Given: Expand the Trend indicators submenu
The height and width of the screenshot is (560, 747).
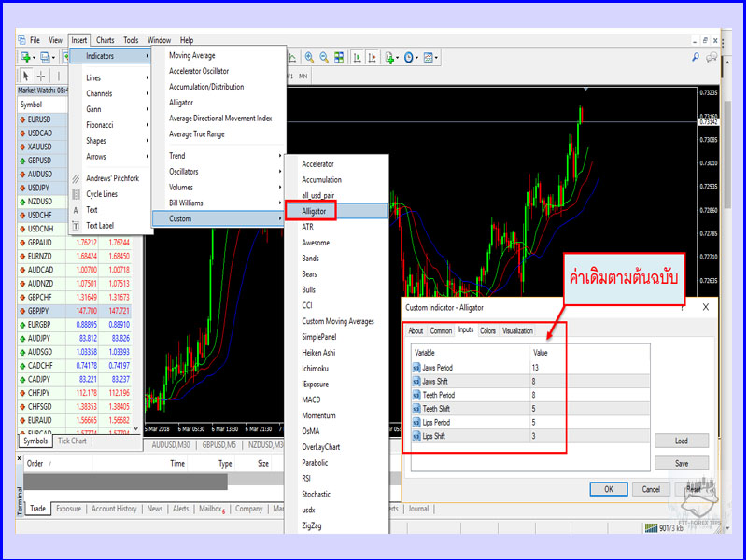Looking at the screenshot, I should coord(218,156).
